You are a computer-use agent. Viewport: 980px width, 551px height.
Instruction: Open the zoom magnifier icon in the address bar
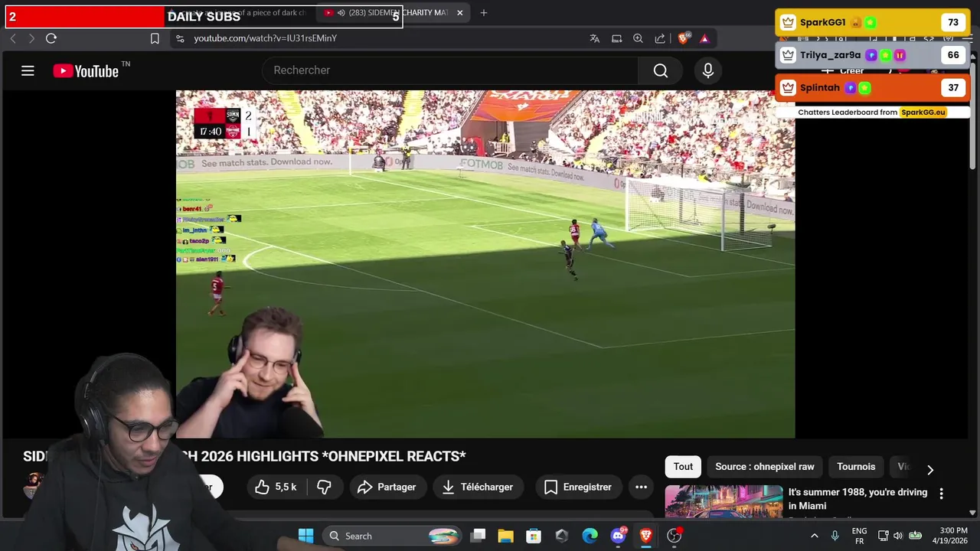(638, 38)
